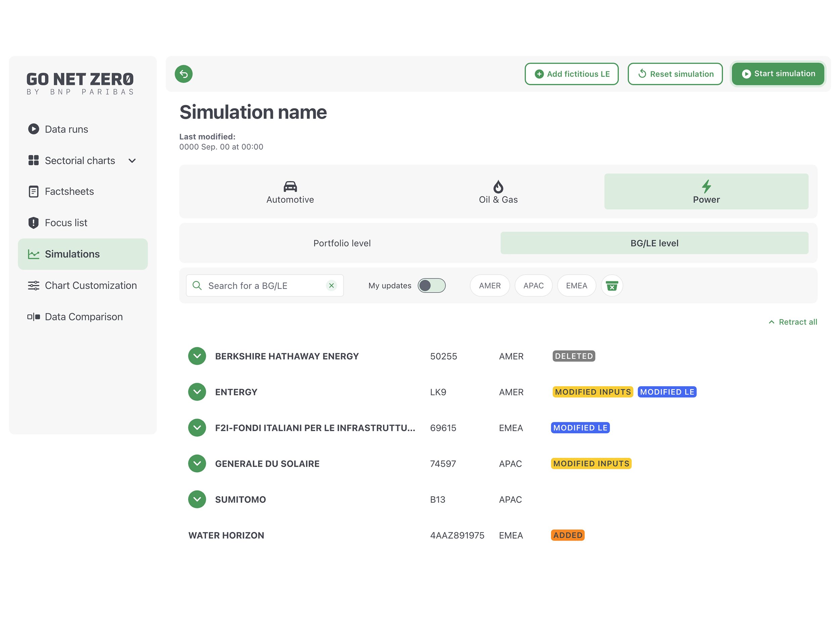Open Data Comparison in sidebar
Image resolution: width=840 pixels, height=632 pixels.
click(x=83, y=317)
